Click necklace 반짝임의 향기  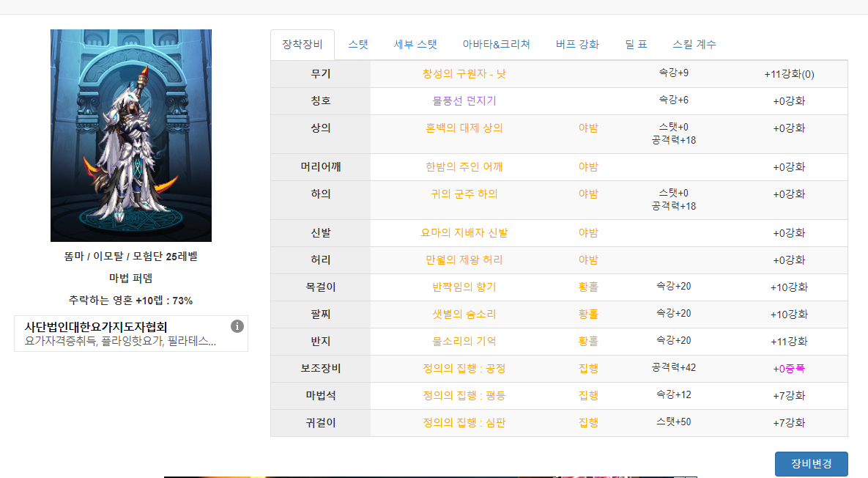click(x=464, y=287)
